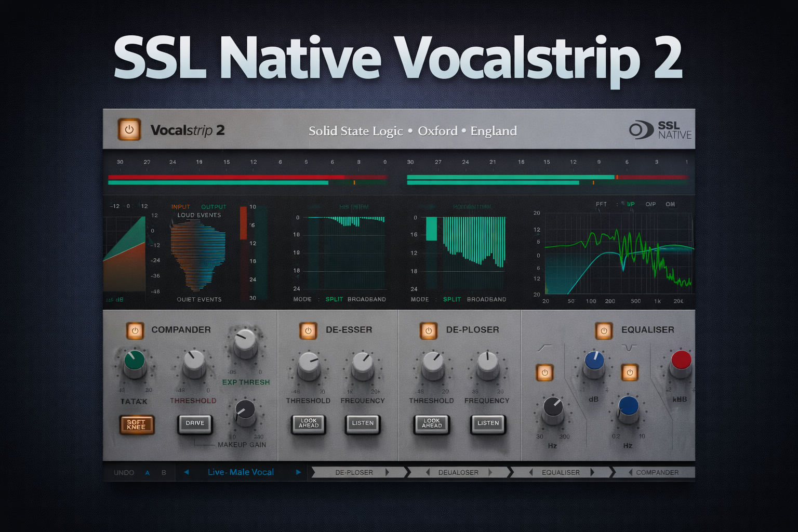
Task: Click the green Compander attack knob
Action: click(x=135, y=362)
